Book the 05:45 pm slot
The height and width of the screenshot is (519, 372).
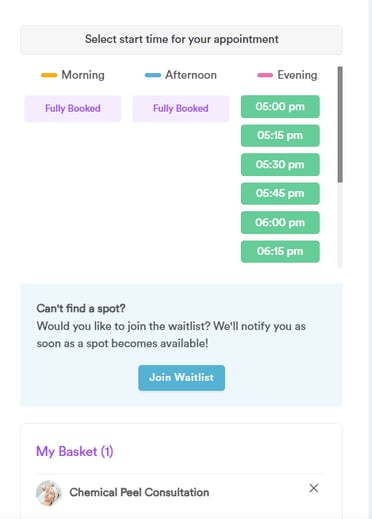click(x=280, y=193)
